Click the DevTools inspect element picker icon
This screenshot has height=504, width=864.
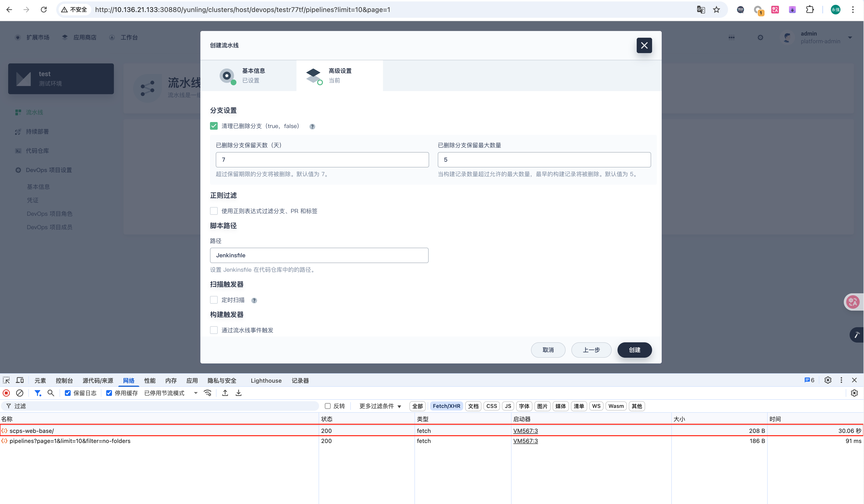[6, 380]
